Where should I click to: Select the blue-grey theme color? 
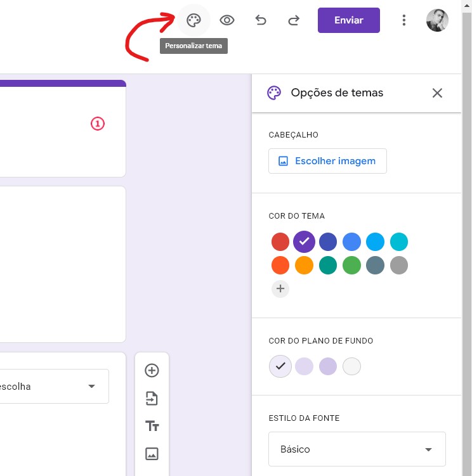[x=375, y=266]
